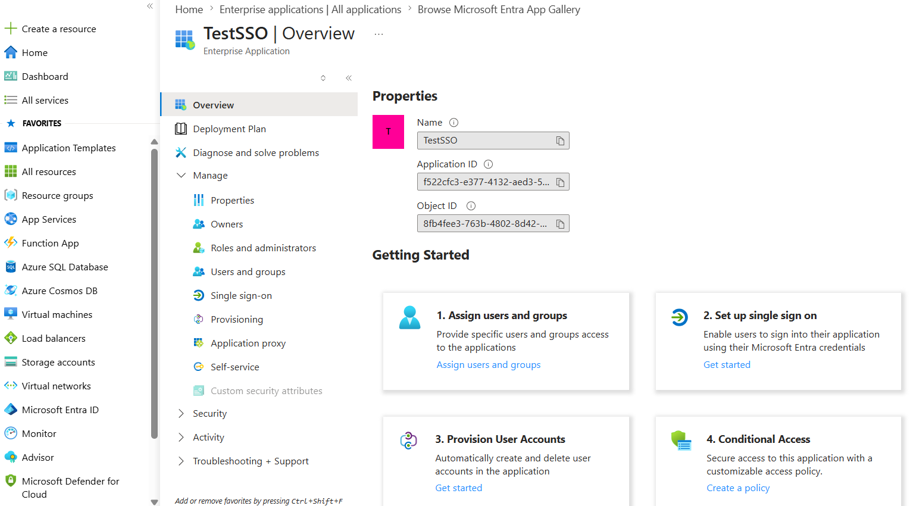Image resolution: width=910 pixels, height=507 pixels.
Task: Collapse the Manage section
Action: point(181,175)
